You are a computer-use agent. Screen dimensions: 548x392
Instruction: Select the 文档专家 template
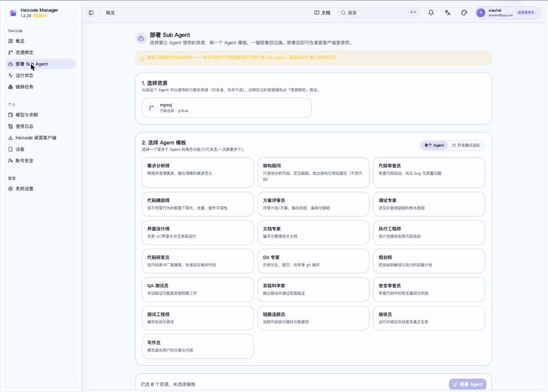tap(313, 232)
